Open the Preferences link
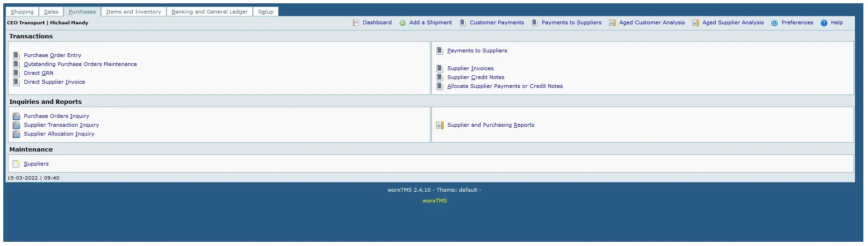The image size is (868, 246). (x=797, y=22)
